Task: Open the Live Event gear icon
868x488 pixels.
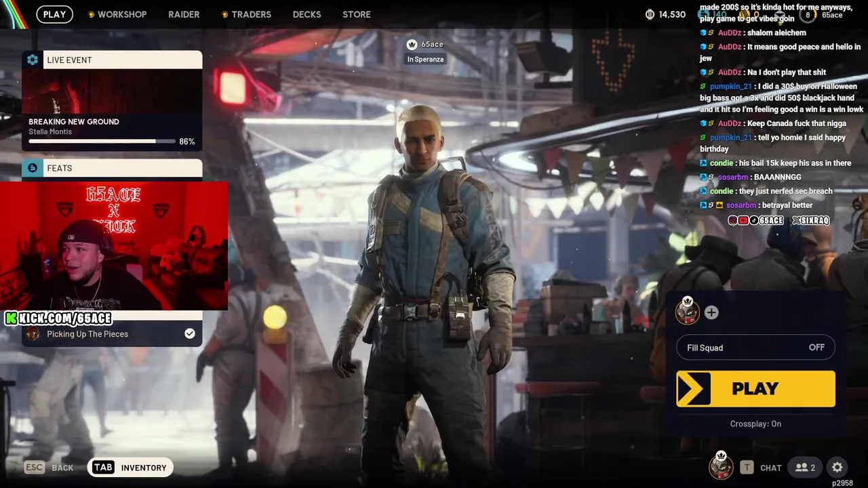Action: click(x=33, y=60)
